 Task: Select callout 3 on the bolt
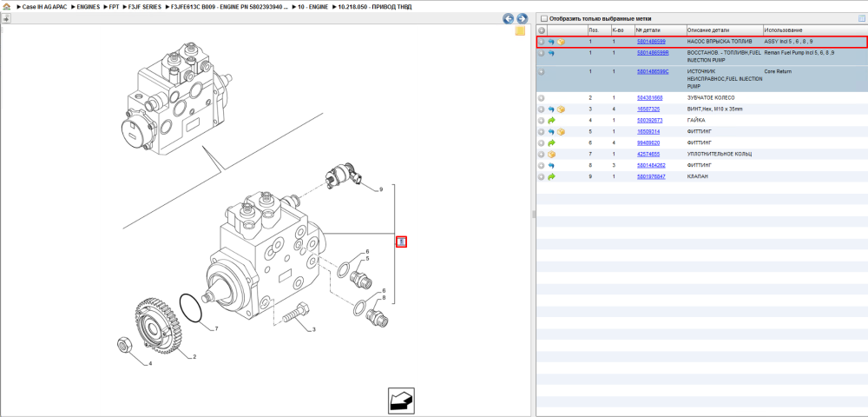click(x=313, y=330)
